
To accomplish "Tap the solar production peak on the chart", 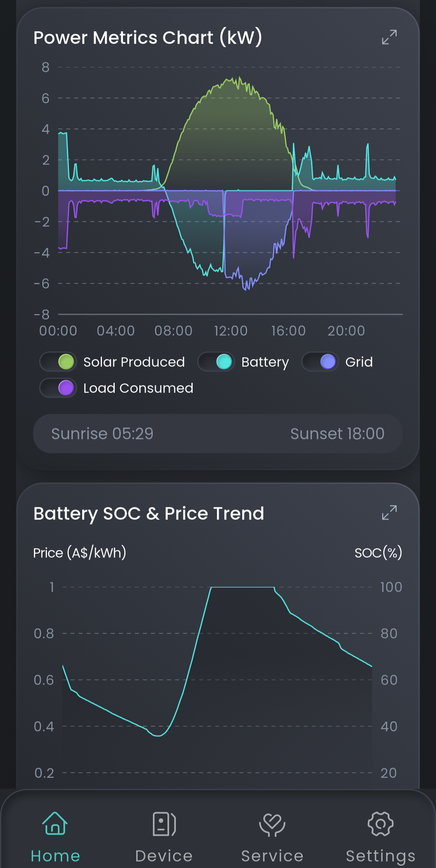I will click(239, 79).
